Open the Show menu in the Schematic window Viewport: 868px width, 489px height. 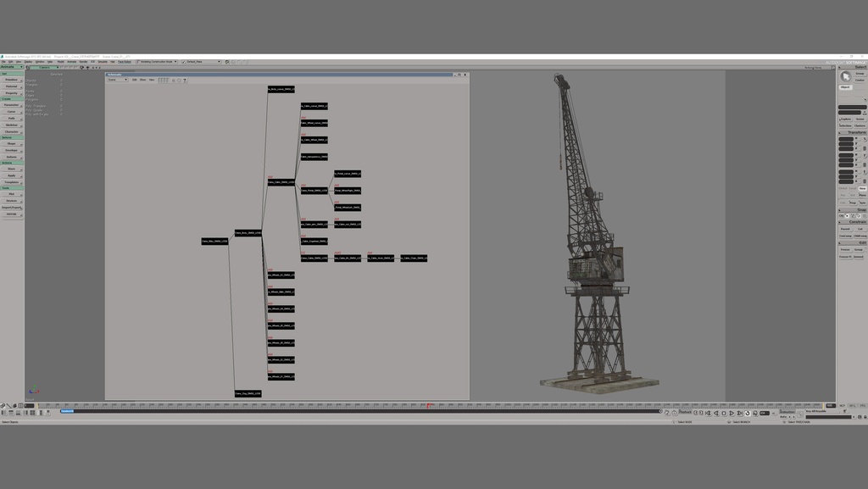(x=142, y=78)
